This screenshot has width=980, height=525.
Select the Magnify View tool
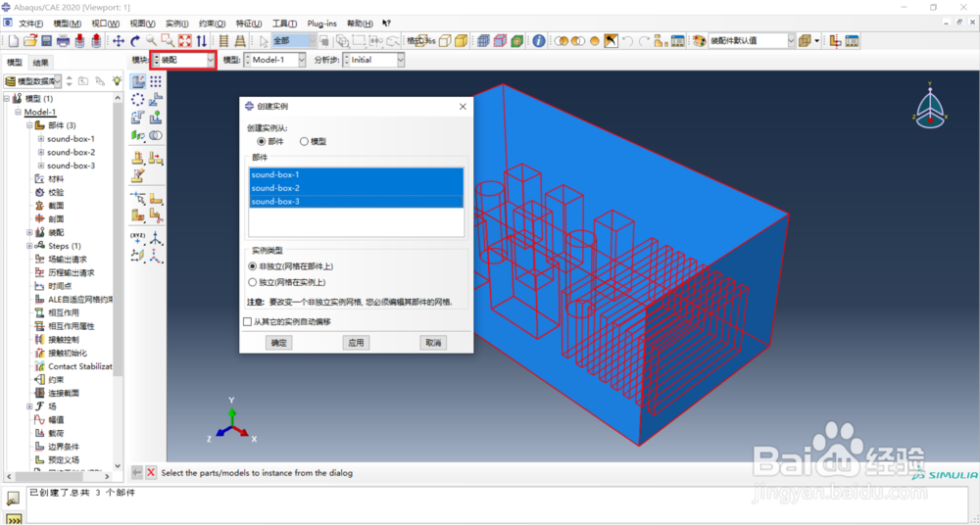[151, 41]
